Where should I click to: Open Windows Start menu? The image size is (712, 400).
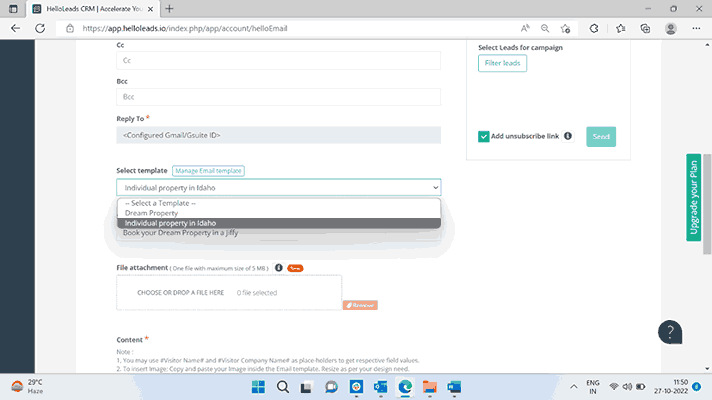point(258,387)
